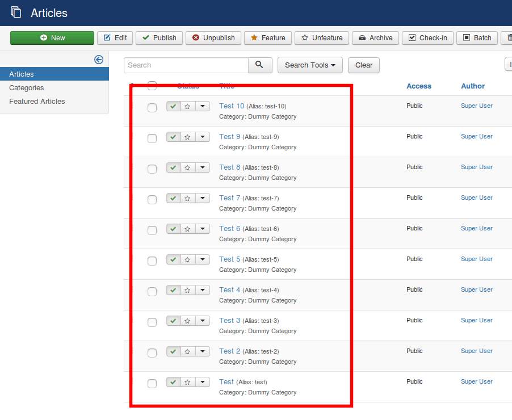Image resolution: width=512 pixels, height=420 pixels.
Task: Click the Feature star icon in the toolbar
Action: click(267, 38)
